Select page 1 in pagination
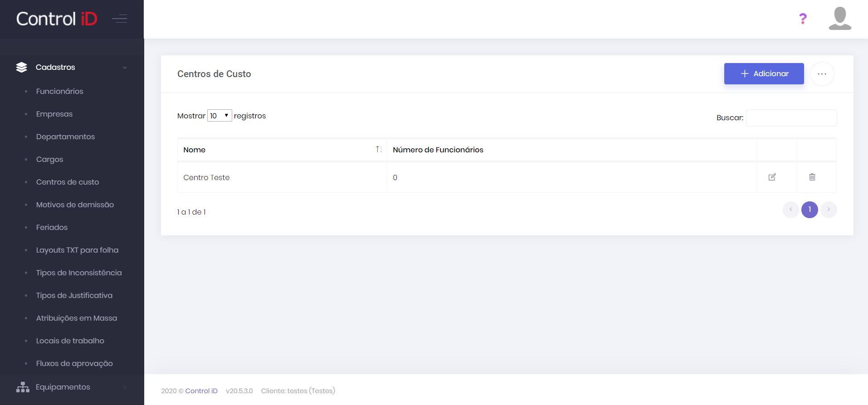868x405 pixels. click(809, 210)
